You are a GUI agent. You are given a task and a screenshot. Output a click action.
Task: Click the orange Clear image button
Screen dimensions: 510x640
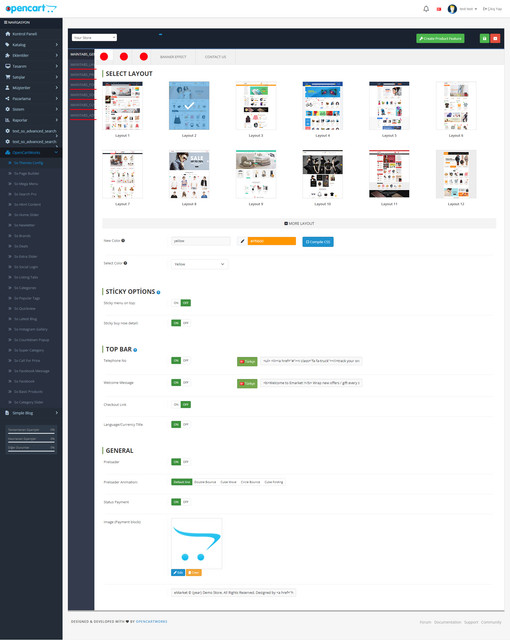click(x=194, y=573)
